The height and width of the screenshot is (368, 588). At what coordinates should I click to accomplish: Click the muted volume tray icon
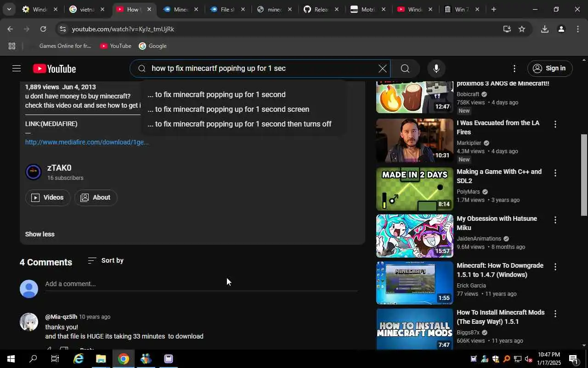coord(528,359)
